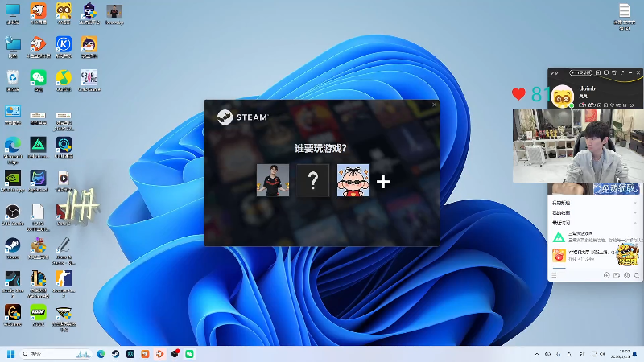Launch League of Legends WeGame shortcut
Image resolution: width=644 pixels, height=362 pixels.
coord(38,284)
